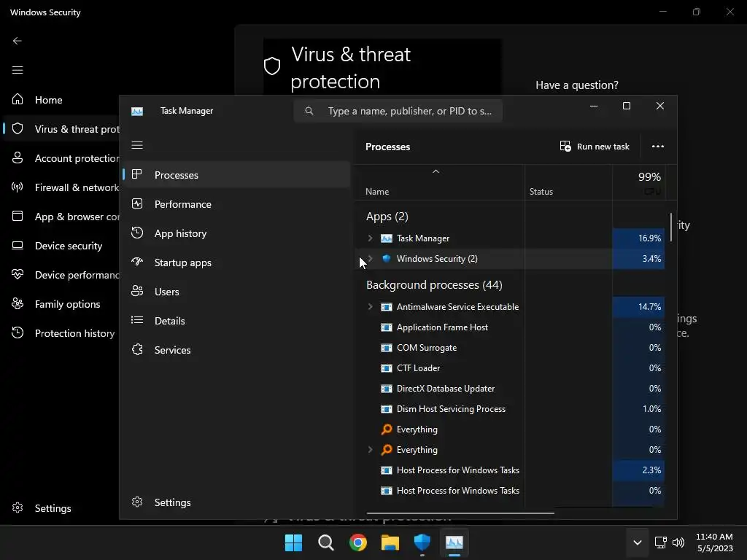Launch Google Chrome from taskbar
The width and height of the screenshot is (747, 560).
[357, 542]
